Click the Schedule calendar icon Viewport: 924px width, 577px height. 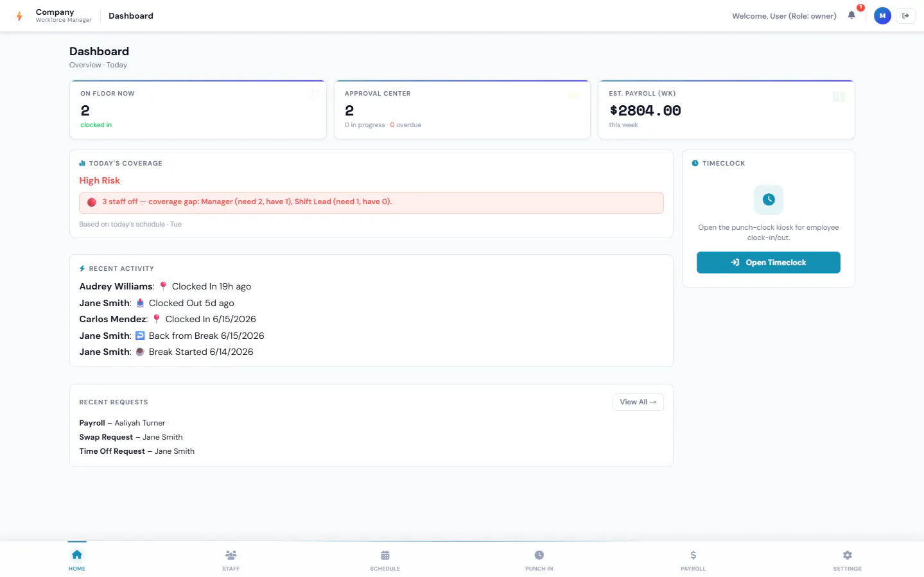385,555
